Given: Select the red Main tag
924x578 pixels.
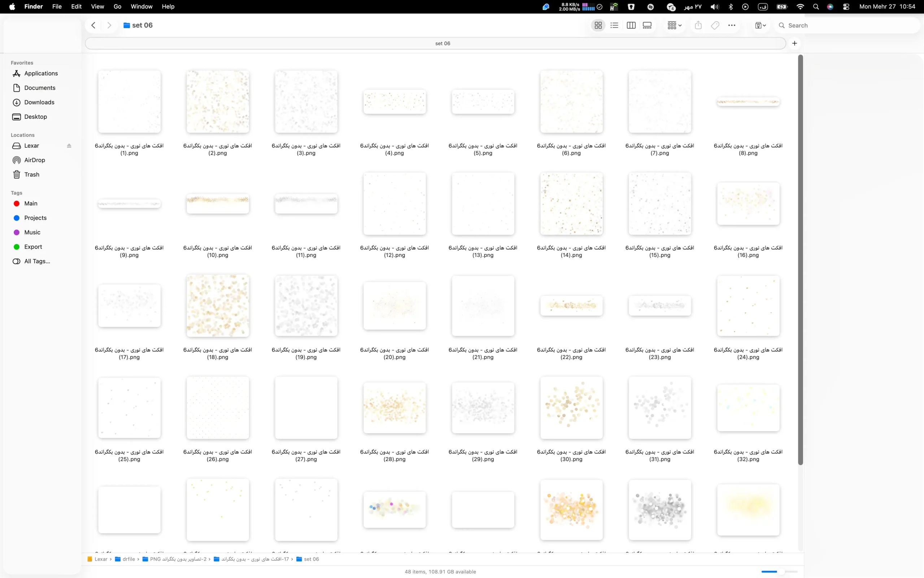Looking at the screenshot, I should [x=31, y=203].
